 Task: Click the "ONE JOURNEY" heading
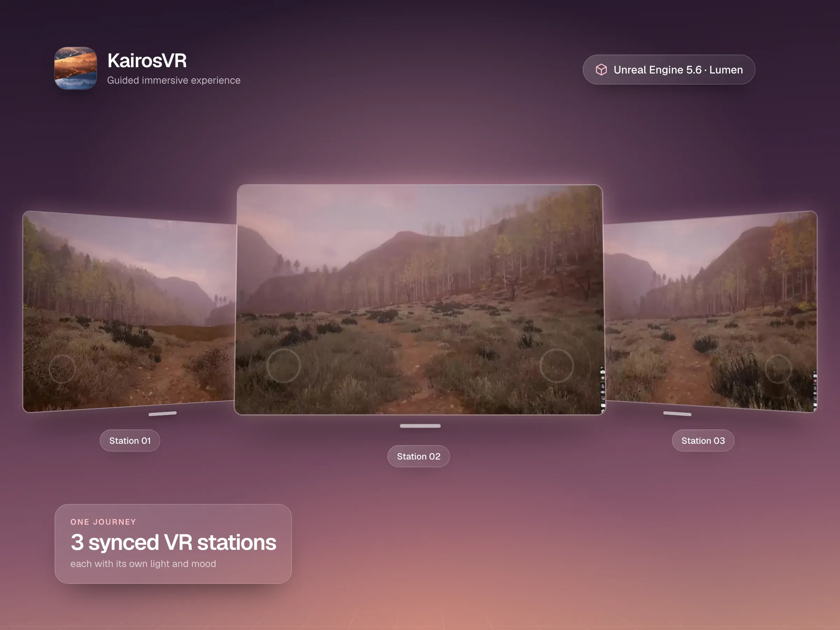tap(103, 522)
